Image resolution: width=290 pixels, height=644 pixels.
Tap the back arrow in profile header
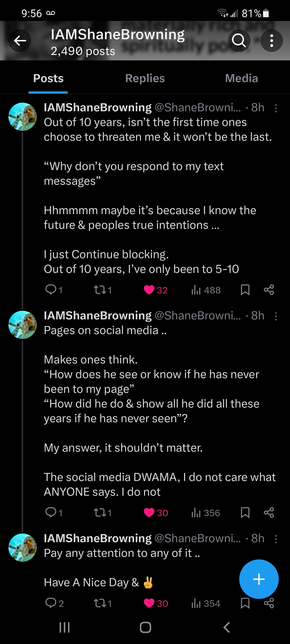(20, 40)
